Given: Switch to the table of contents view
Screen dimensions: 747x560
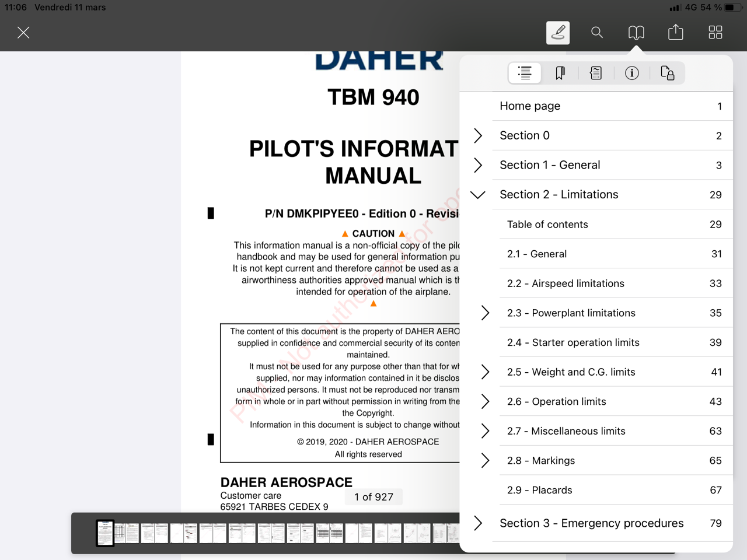Looking at the screenshot, I should tap(524, 73).
